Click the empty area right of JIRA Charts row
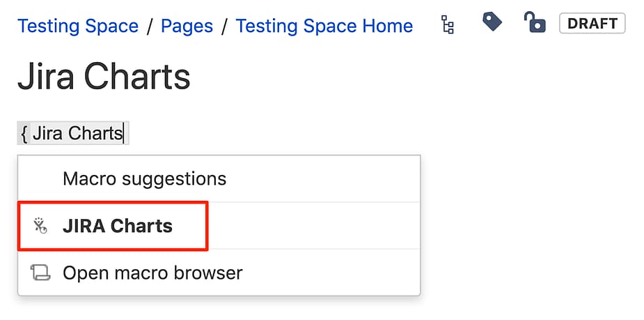 click(x=314, y=226)
